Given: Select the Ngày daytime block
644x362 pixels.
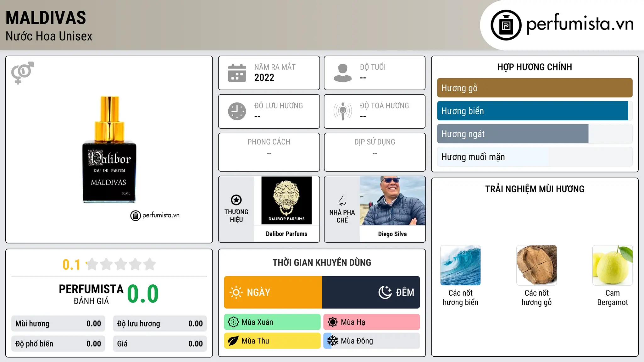Looking at the screenshot, I should click(273, 292).
